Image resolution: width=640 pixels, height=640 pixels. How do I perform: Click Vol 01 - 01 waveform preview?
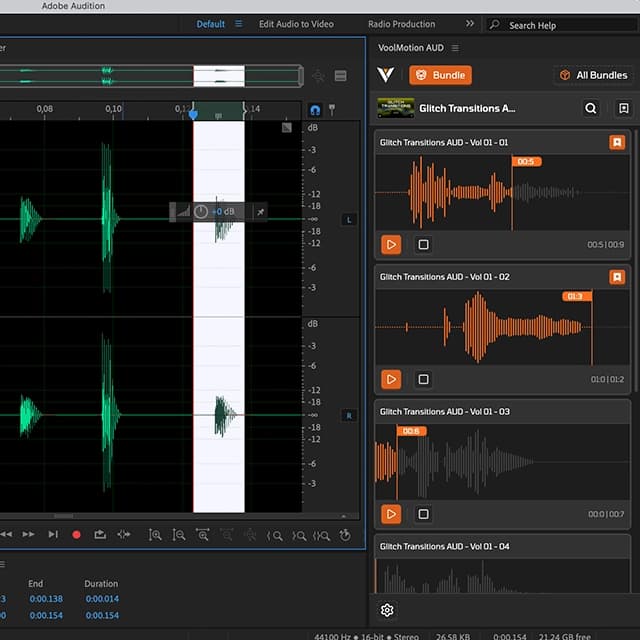pos(502,193)
